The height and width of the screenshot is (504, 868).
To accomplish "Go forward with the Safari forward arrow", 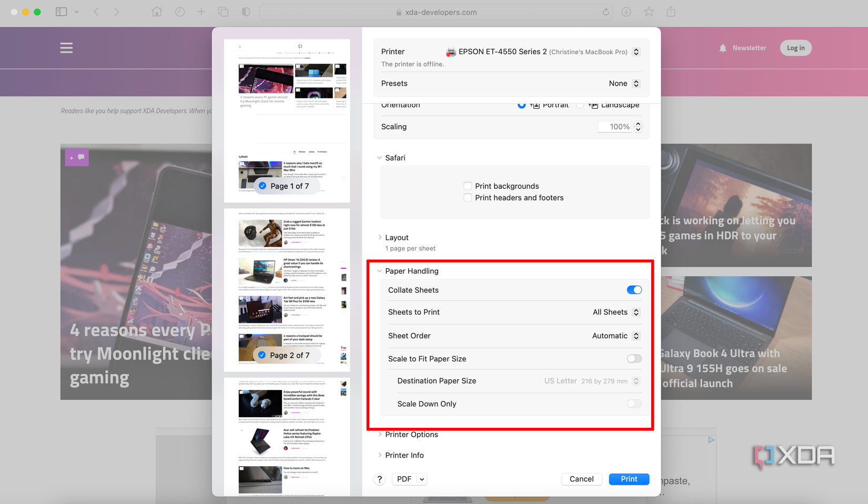I will point(116,12).
